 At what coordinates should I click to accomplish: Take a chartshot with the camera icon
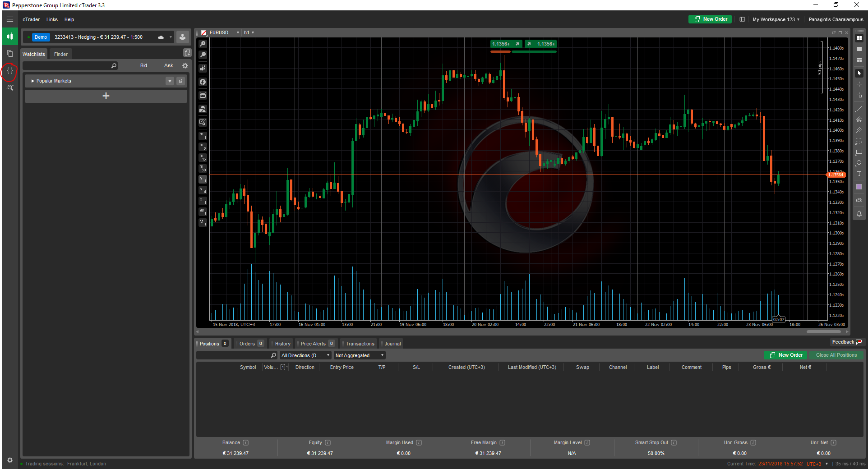coord(859,200)
